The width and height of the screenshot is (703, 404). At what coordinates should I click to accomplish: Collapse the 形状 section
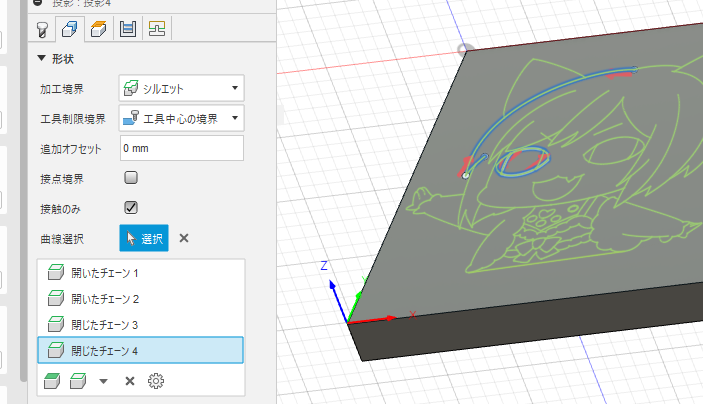pyautogui.click(x=42, y=58)
